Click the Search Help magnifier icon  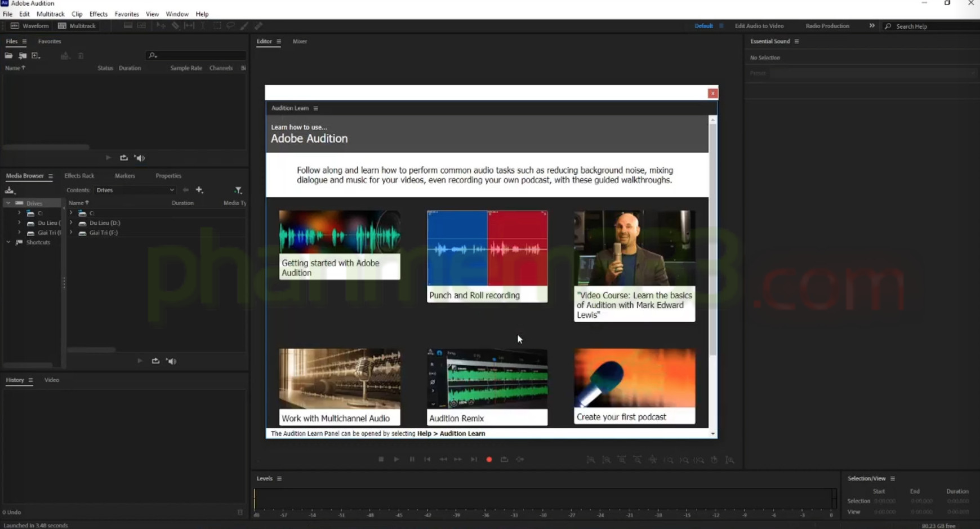click(888, 26)
